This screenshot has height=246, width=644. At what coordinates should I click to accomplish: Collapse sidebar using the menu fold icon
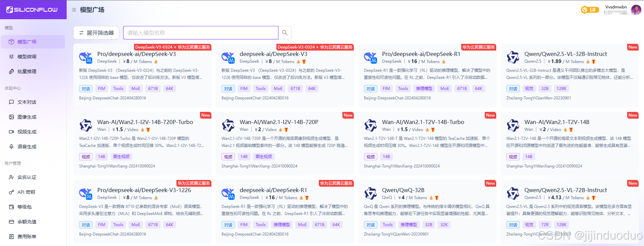click(x=74, y=10)
